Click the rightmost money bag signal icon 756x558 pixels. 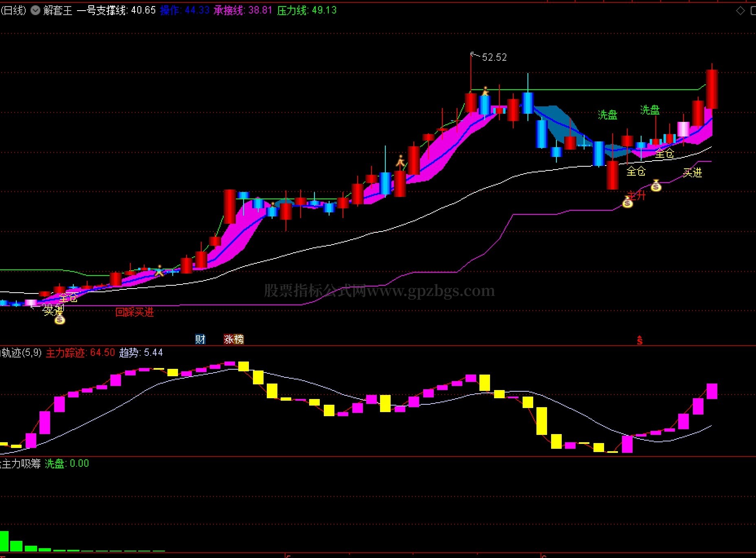coord(656,185)
